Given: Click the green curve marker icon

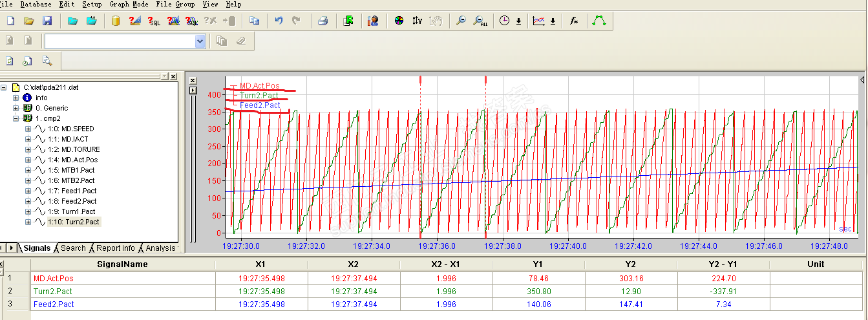Looking at the screenshot, I should pos(599,21).
